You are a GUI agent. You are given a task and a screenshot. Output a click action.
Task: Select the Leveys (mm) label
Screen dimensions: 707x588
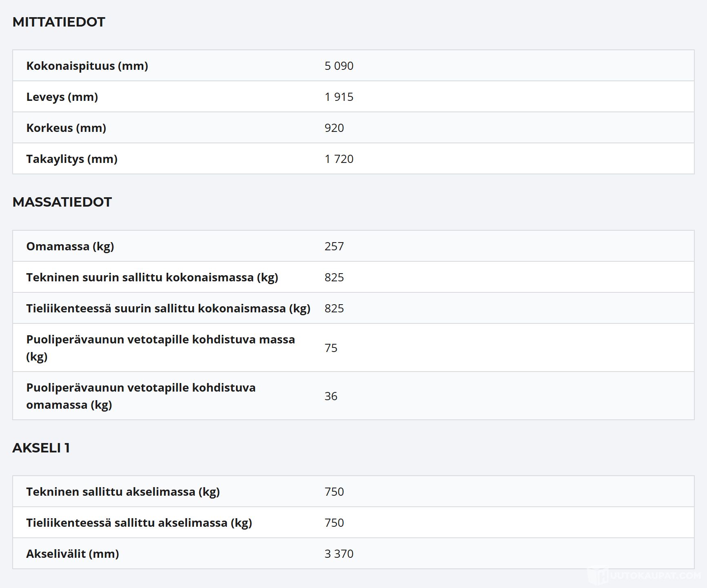(x=62, y=97)
